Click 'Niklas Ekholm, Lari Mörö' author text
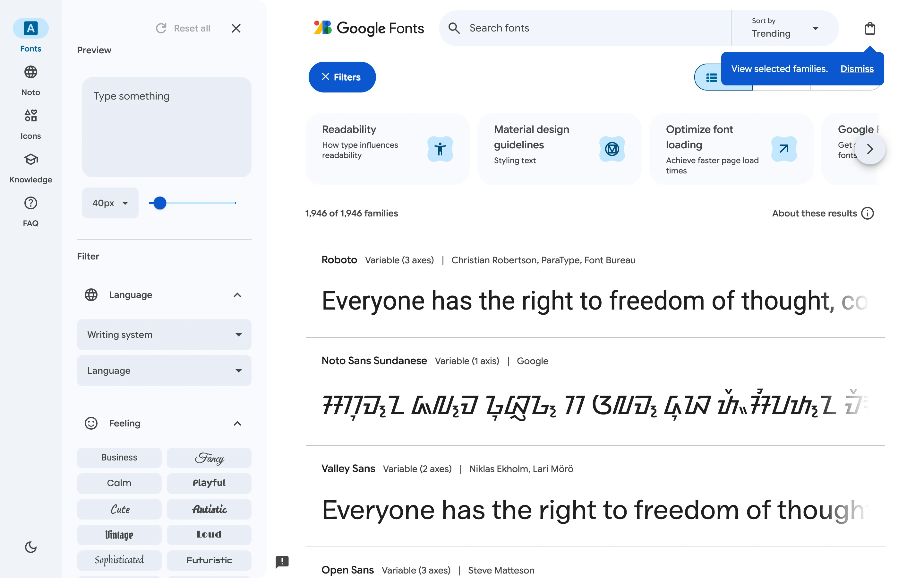 [521, 469]
